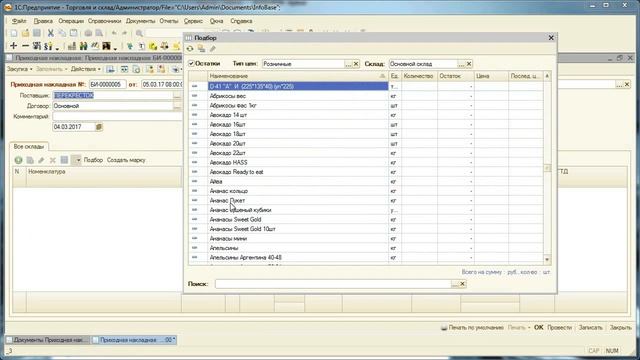Click the magnifier search icon in toolbar
640x360 pixels.
pos(139,33)
